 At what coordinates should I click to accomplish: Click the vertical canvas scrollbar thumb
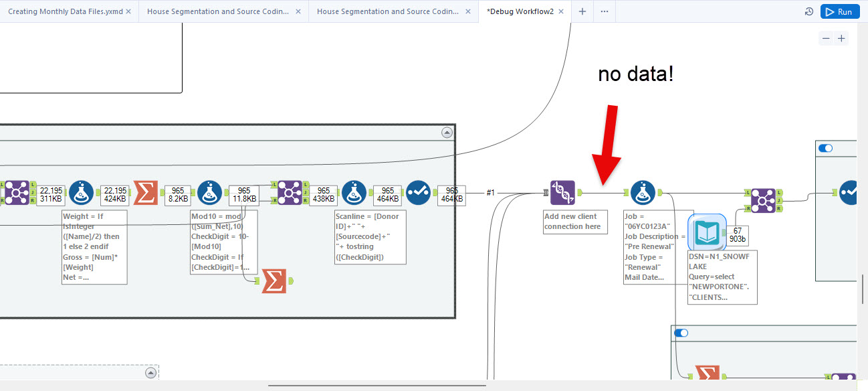click(x=863, y=289)
